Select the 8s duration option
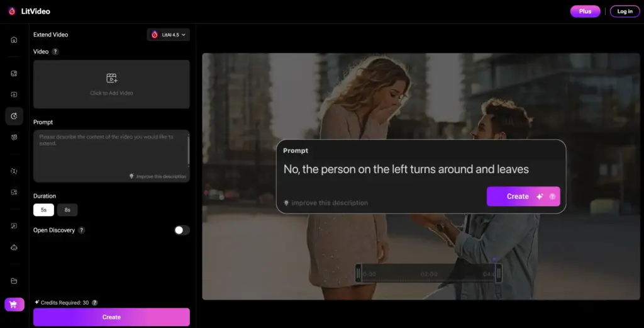The height and width of the screenshot is (328, 644). [x=67, y=210]
